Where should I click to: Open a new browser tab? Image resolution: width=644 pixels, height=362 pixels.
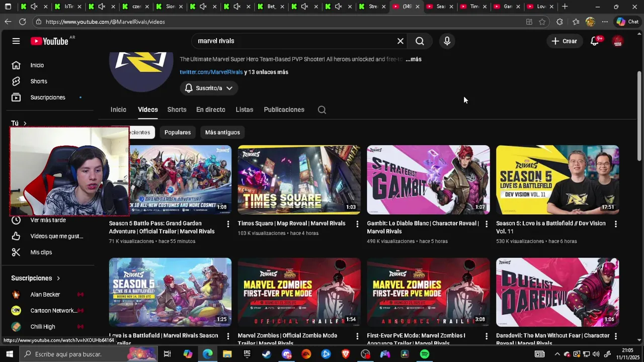(565, 7)
